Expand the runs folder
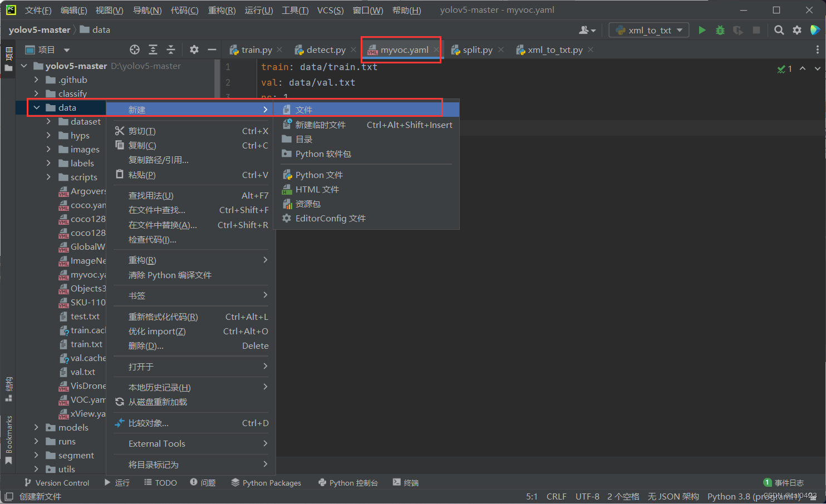Viewport: 826px width, 504px height. pos(36,441)
